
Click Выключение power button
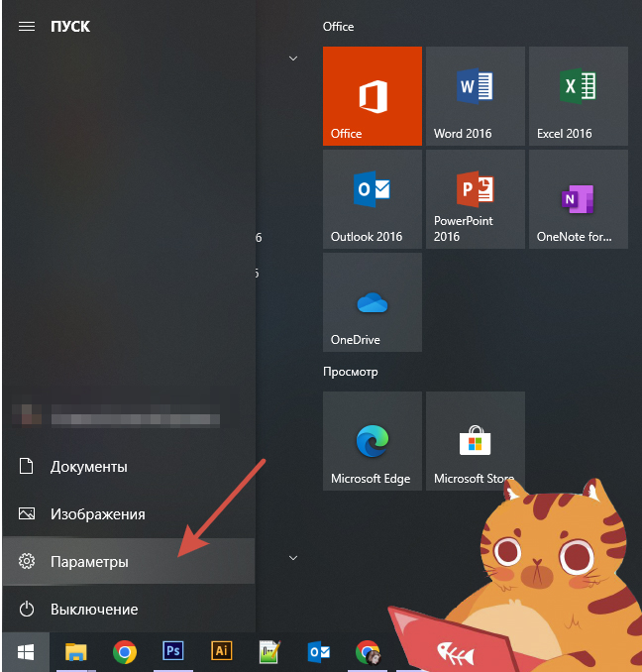(x=93, y=610)
